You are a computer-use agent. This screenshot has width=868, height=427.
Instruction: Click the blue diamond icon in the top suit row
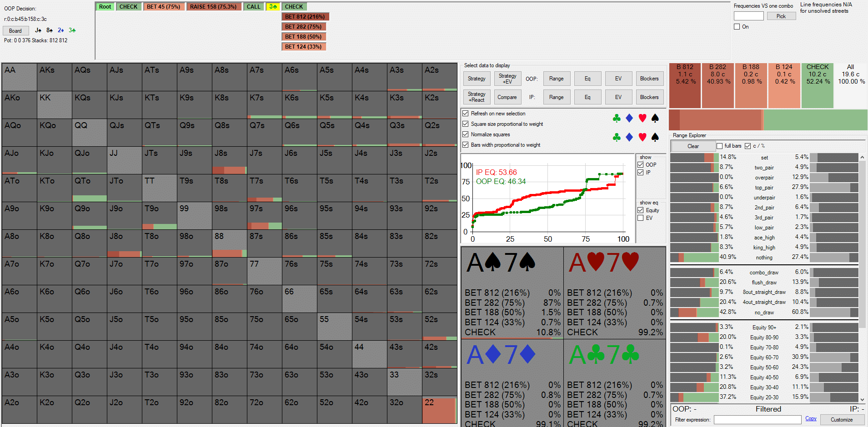629,119
